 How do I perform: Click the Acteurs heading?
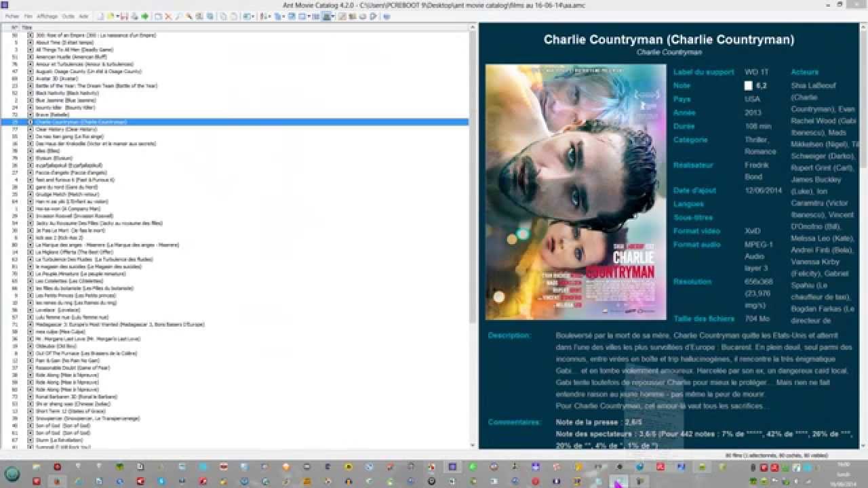pos(805,72)
